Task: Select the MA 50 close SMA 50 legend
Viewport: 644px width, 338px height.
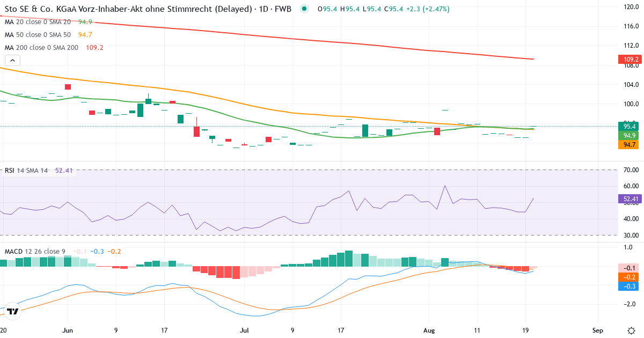Action: pyautogui.click(x=38, y=34)
